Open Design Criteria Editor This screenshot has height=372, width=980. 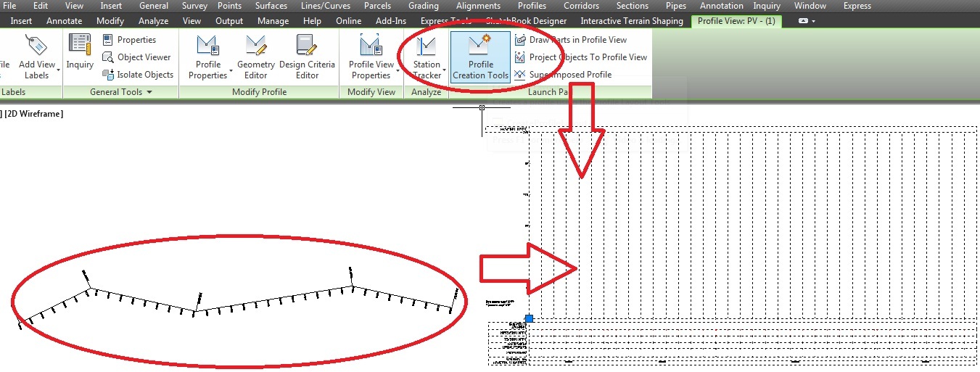point(307,57)
